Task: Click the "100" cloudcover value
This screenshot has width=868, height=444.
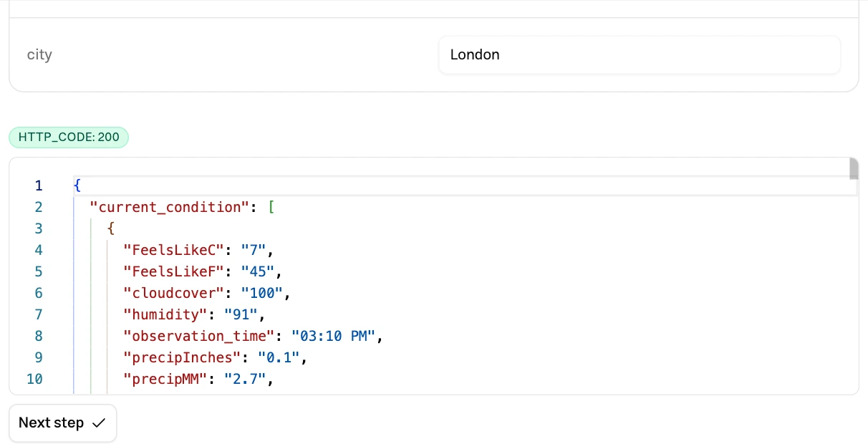Action: [262, 294]
